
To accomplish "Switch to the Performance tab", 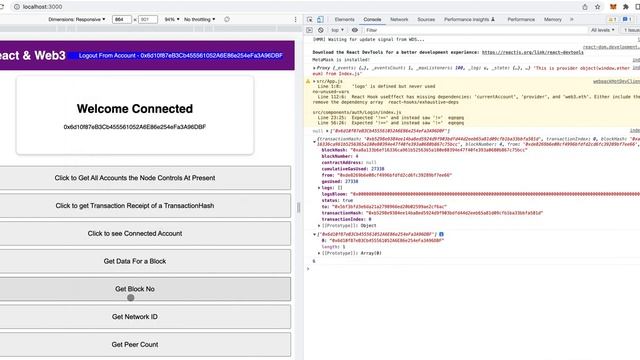I will point(521,19).
